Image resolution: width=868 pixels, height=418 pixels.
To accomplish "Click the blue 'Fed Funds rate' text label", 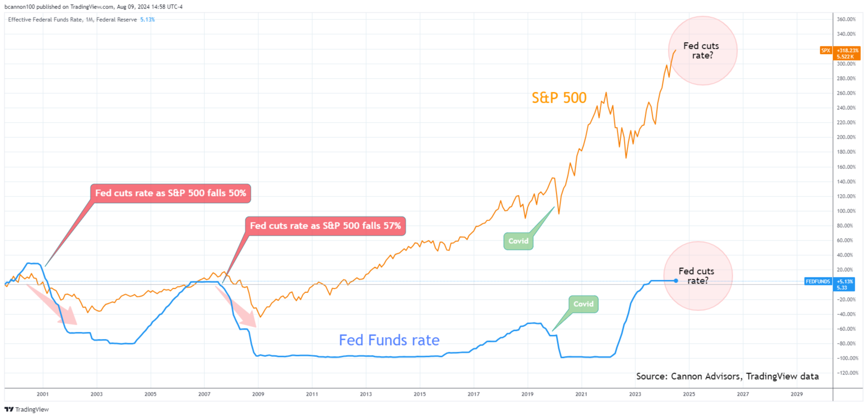I will point(389,340).
